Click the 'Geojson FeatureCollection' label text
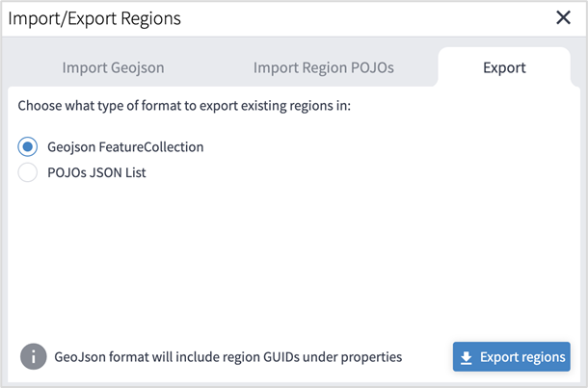588x388 pixels. pyautogui.click(x=125, y=147)
